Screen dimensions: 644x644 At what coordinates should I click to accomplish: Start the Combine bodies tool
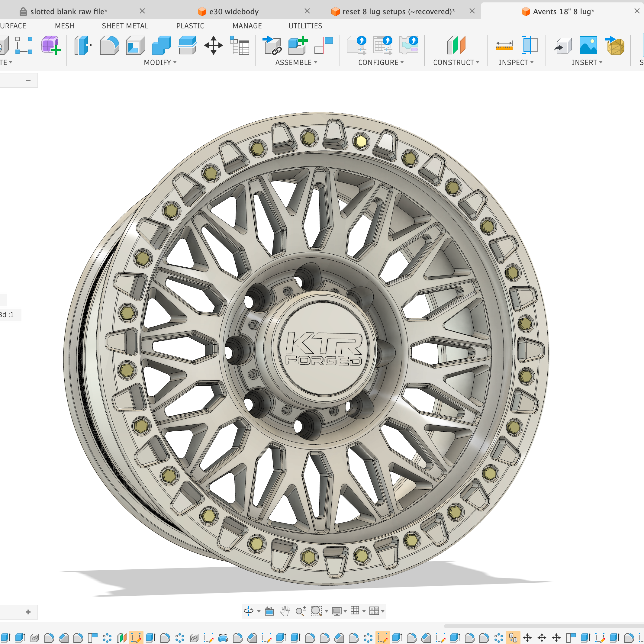(161, 45)
